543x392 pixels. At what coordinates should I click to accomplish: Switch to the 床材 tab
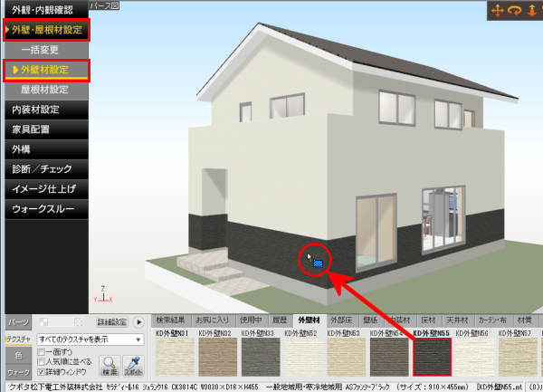[x=428, y=320]
